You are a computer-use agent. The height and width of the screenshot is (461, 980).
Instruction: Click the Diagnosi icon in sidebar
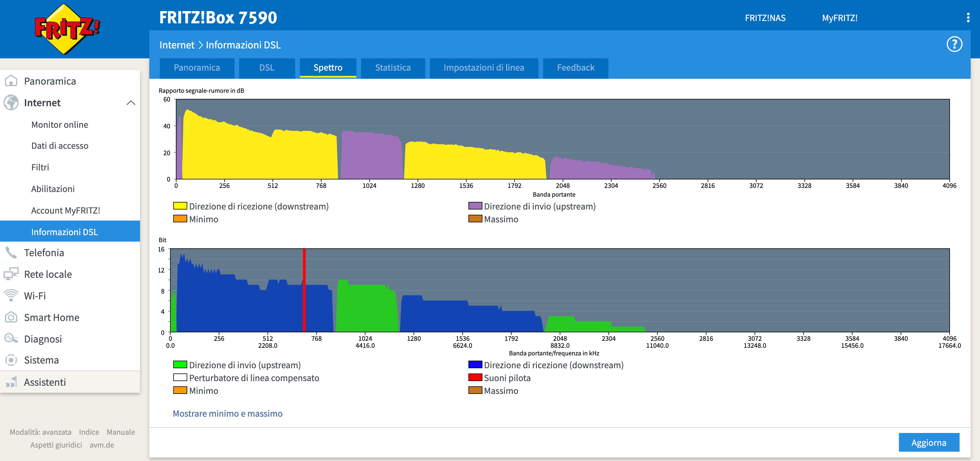[x=11, y=339]
